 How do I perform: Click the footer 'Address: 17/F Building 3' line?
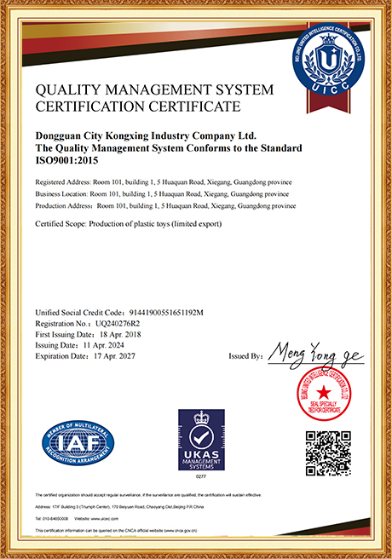pyautogui.click(x=119, y=506)
